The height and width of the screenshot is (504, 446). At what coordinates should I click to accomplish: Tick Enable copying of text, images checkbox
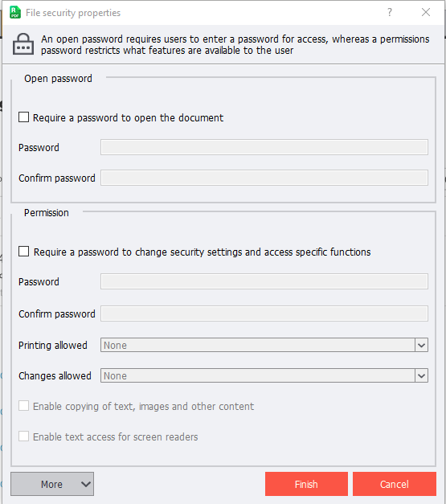(24, 406)
